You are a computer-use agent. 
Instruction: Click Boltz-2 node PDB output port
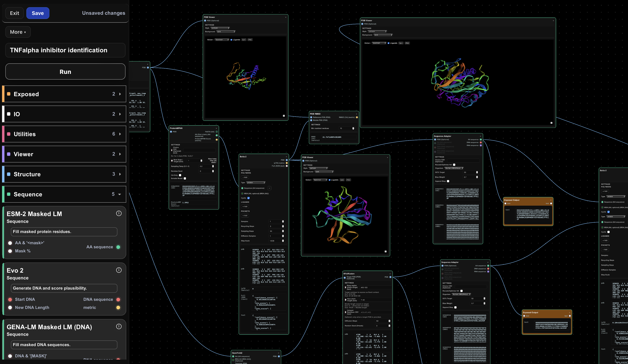click(x=287, y=160)
